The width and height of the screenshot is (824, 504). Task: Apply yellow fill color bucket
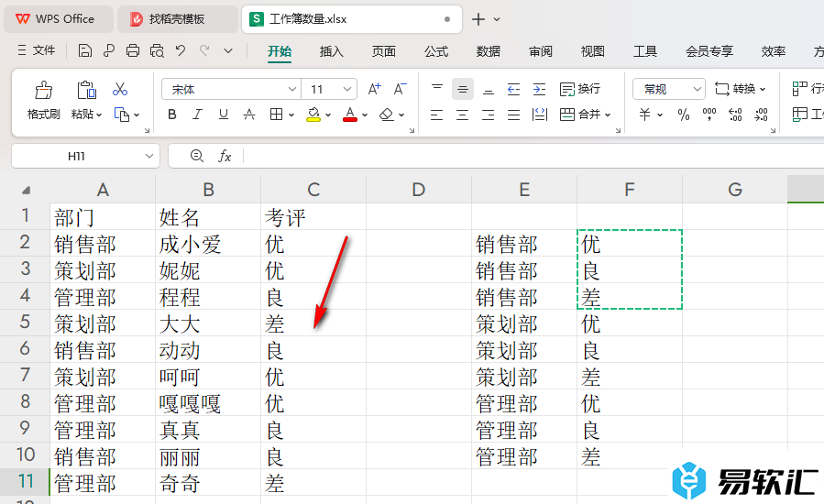[313, 115]
